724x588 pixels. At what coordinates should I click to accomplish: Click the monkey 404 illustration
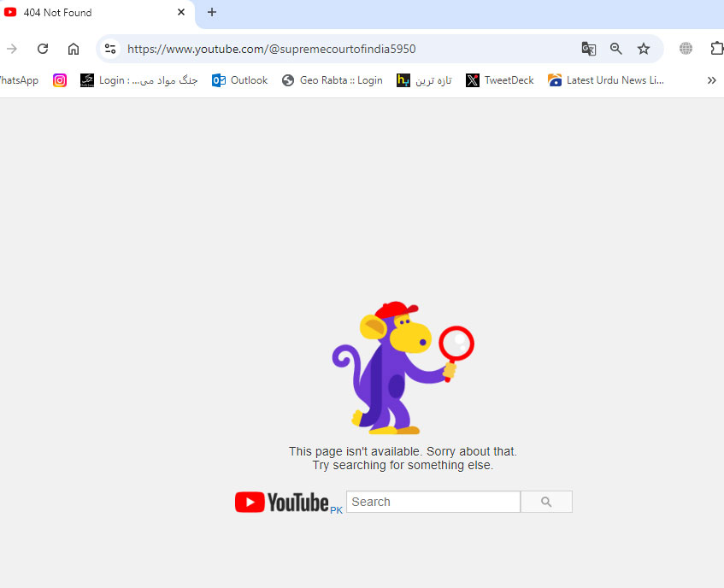point(403,367)
